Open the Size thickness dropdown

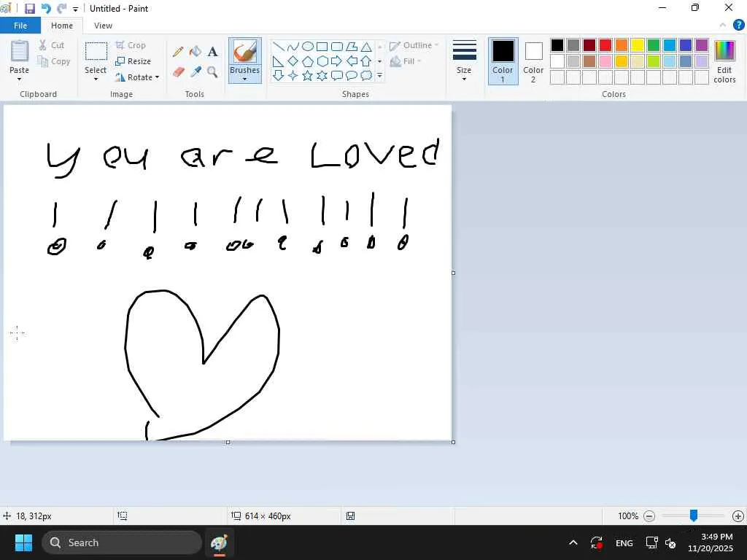click(x=464, y=61)
